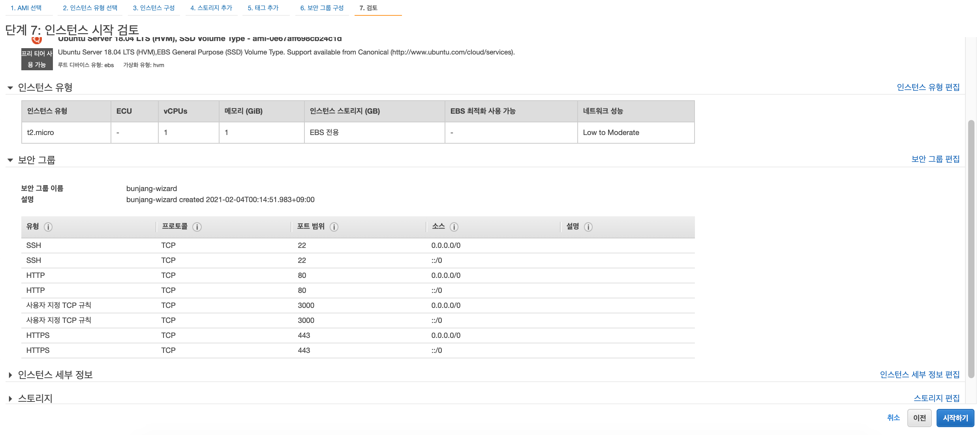This screenshot has height=435, width=980.
Task: Click info icon next to 포트 범위 header
Action: coord(334,227)
